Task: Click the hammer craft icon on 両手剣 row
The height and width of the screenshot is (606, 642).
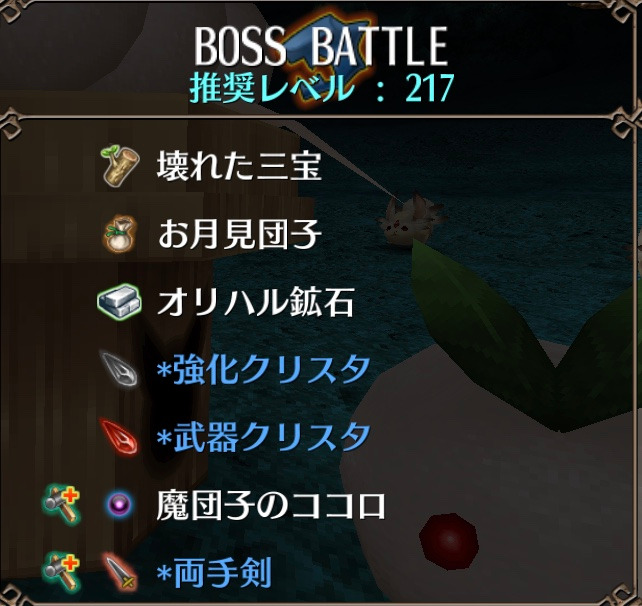Action: [61, 572]
